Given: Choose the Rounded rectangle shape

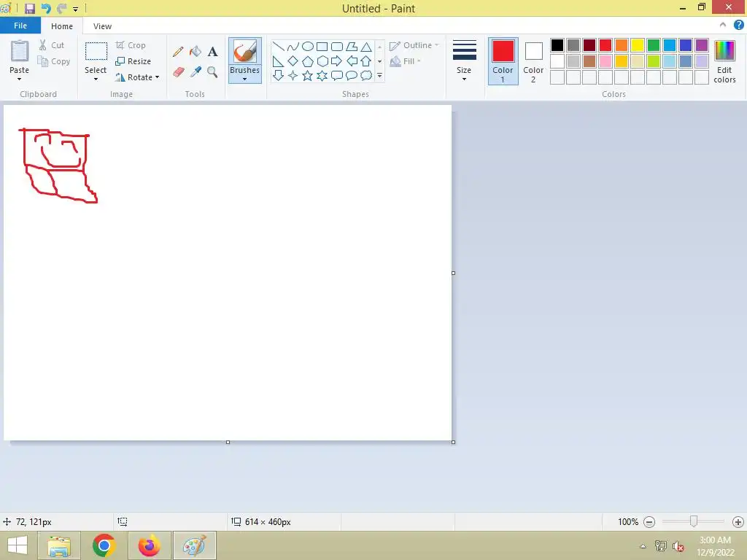Looking at the screenshot, I should [337, 47].
